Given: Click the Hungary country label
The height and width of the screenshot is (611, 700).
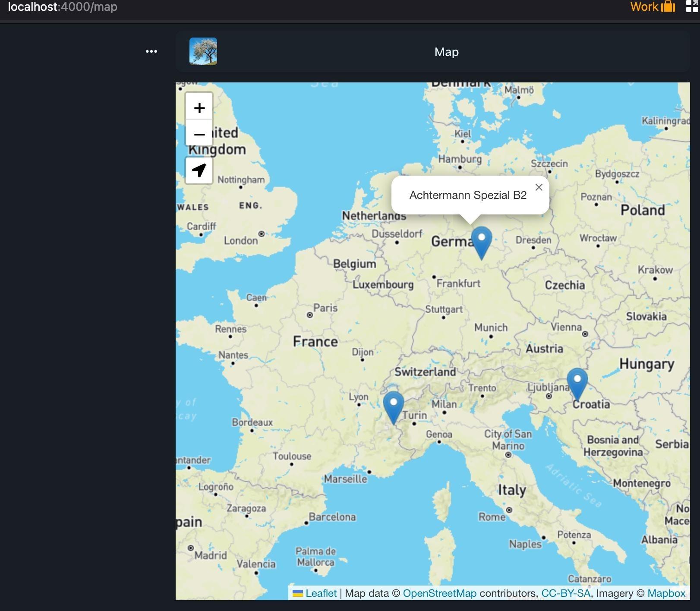Looking at the screenshot, I should coord(646,364).
